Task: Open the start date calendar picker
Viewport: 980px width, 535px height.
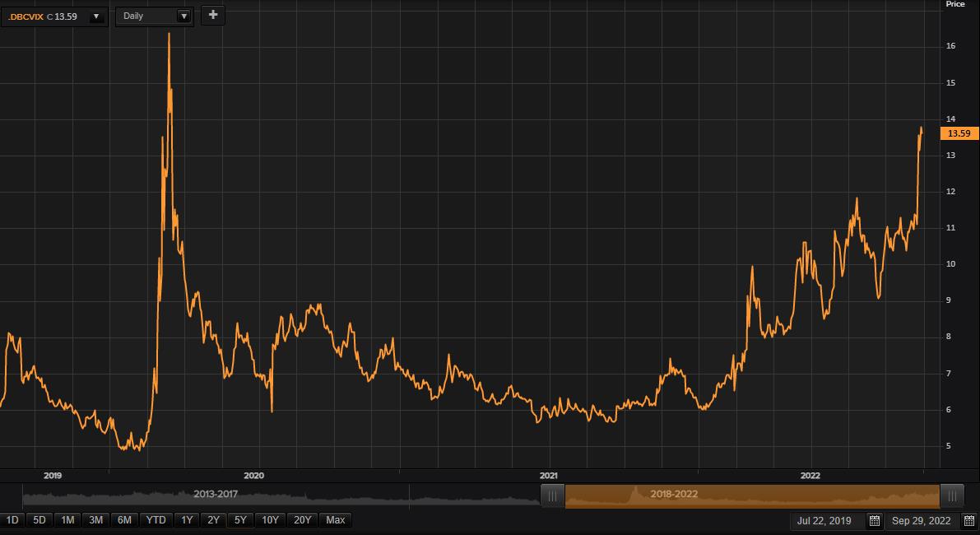Action: pyautogui.click(x=875, y=520)
